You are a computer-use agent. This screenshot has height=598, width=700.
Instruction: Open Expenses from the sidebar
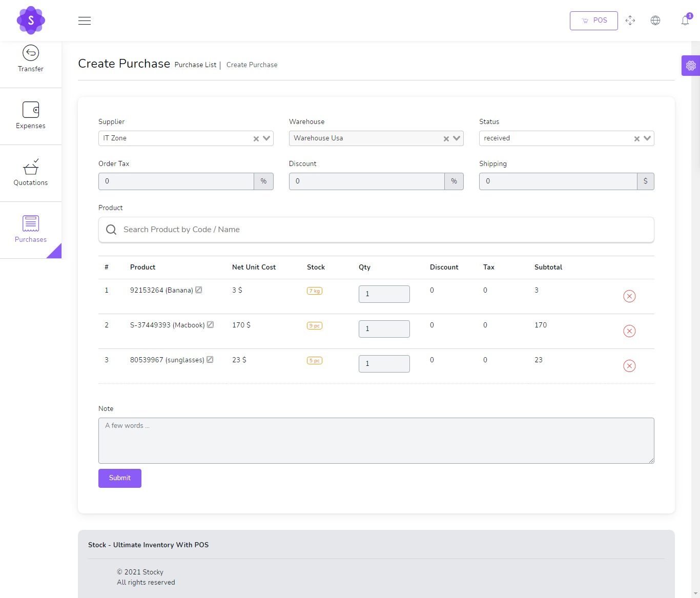(30, 116)
